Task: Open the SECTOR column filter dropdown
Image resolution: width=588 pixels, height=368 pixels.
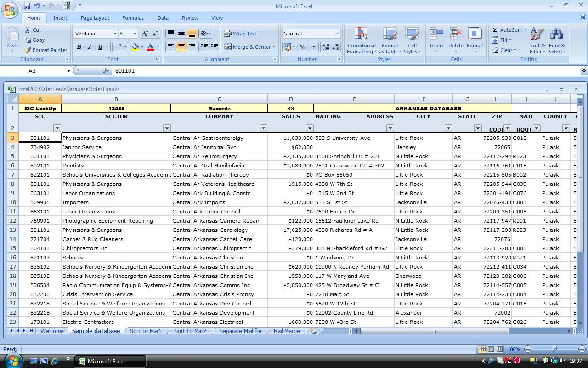Action: click(x=167, y=128)
